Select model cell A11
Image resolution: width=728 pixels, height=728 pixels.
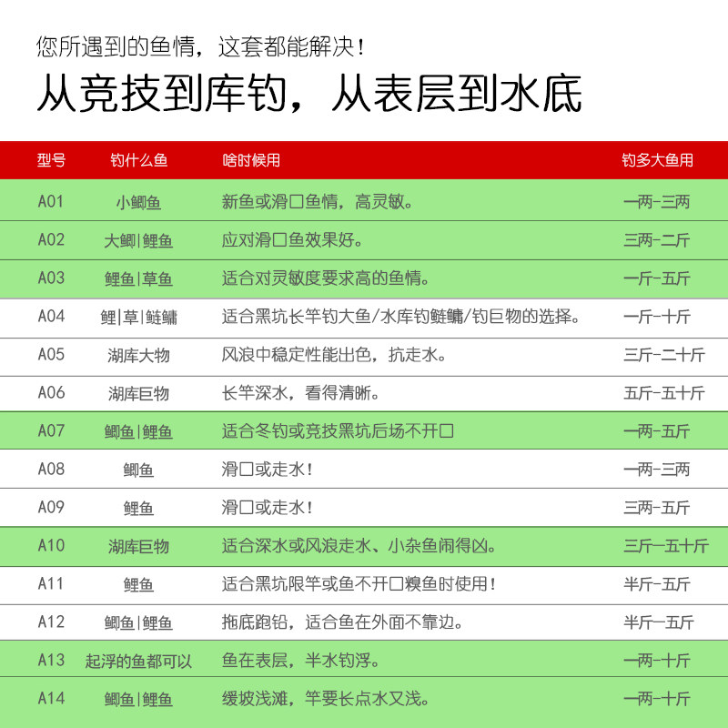click(x=51, y=583)
